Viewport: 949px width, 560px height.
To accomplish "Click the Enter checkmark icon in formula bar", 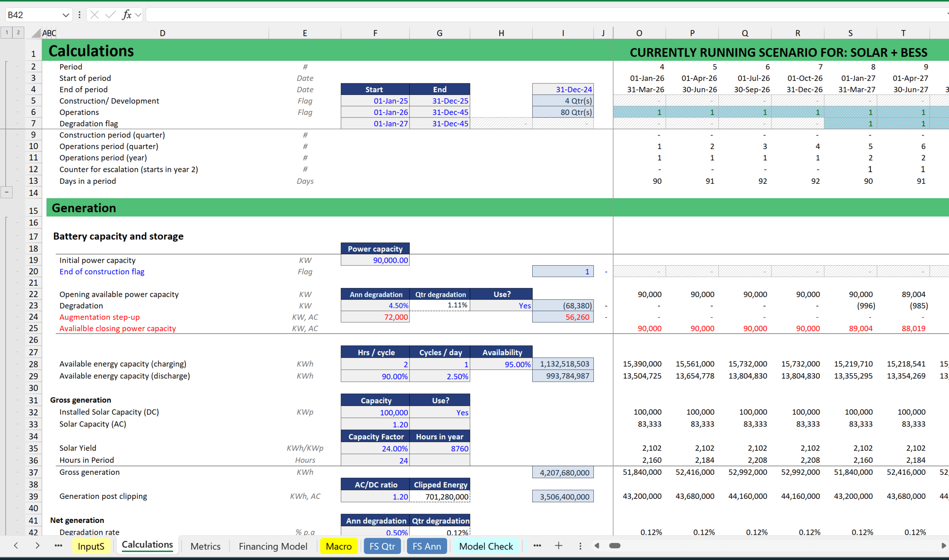I will [110, 15].
